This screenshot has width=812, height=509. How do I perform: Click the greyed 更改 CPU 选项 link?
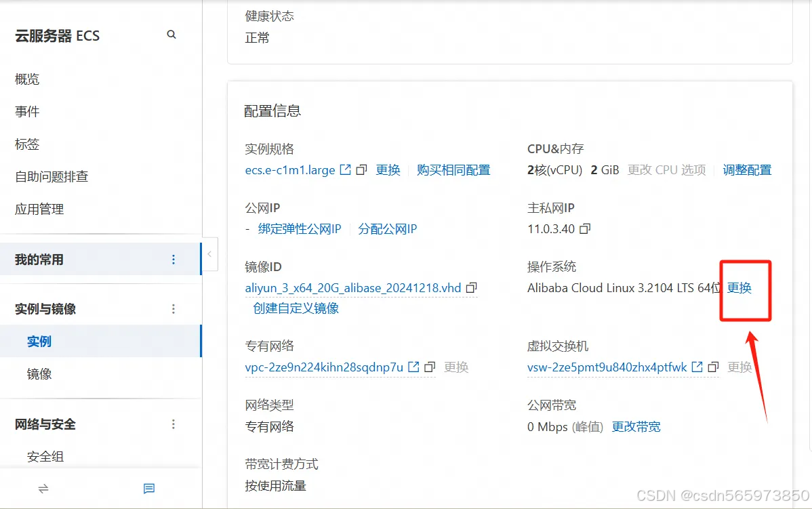click(x=666, y=170)
